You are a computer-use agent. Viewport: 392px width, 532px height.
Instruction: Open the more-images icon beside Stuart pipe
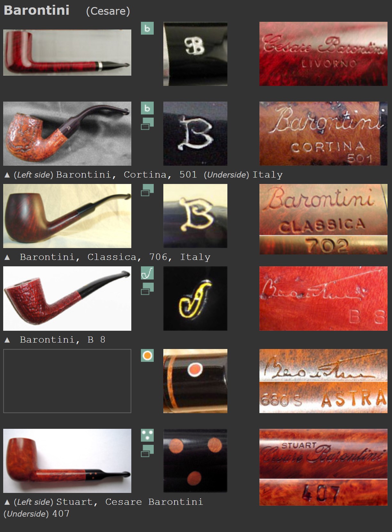pyautogui.click(x=147, y=451)
